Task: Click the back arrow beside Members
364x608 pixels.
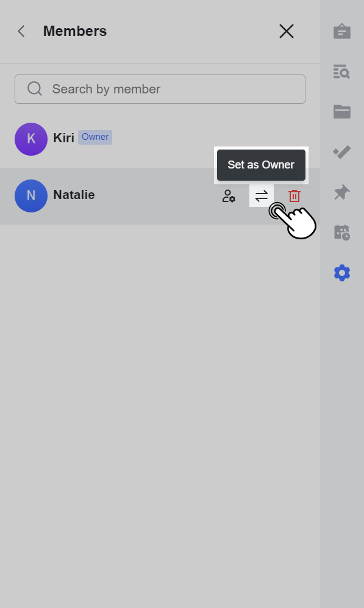Action: (21, 31)
